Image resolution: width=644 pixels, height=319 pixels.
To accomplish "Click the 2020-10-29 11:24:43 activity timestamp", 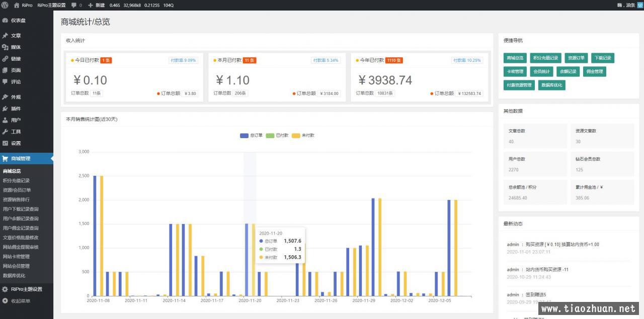I will pyautogui.click(x=529, y=277).
